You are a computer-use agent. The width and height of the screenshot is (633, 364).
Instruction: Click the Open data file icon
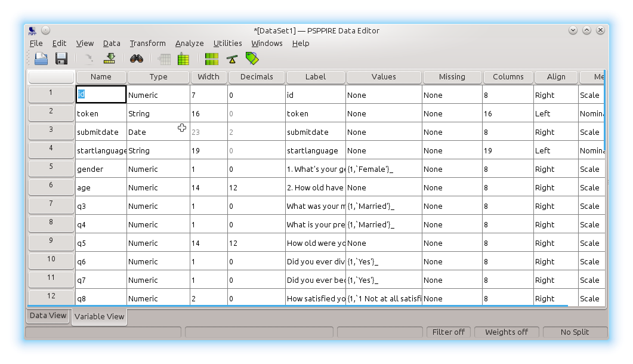tap(41, 58)
